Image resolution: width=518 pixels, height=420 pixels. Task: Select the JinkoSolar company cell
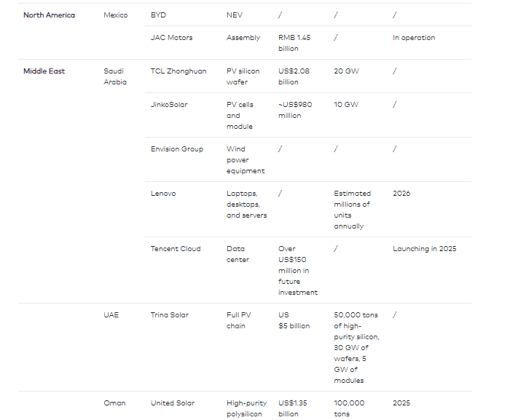pyautogui.click(x=169, y=105)
